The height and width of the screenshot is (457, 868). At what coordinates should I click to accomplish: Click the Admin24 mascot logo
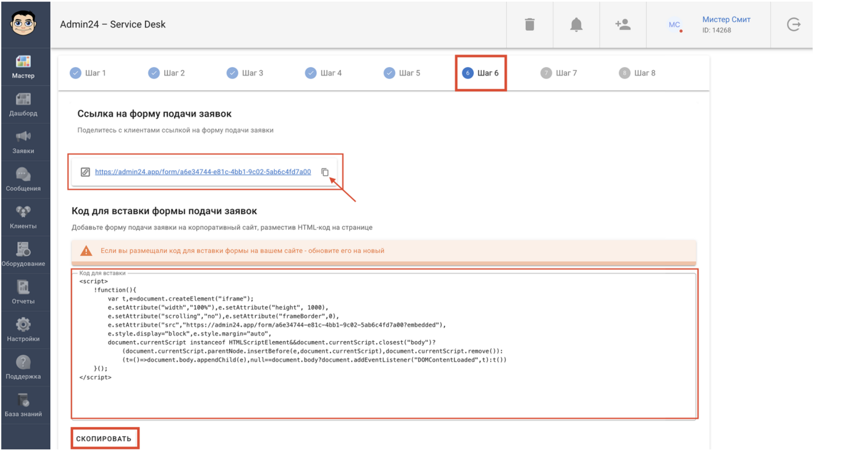tap(23, 23)
